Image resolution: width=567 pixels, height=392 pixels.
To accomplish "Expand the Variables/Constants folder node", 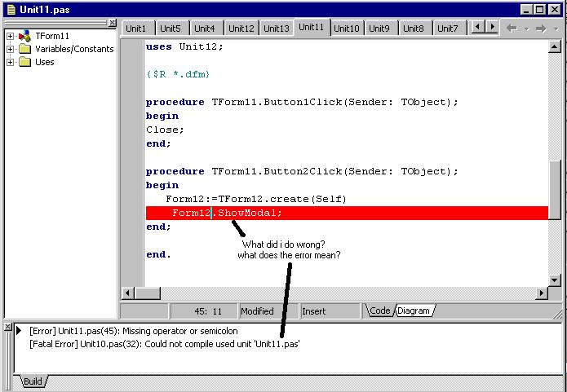I will coord(11,49).
